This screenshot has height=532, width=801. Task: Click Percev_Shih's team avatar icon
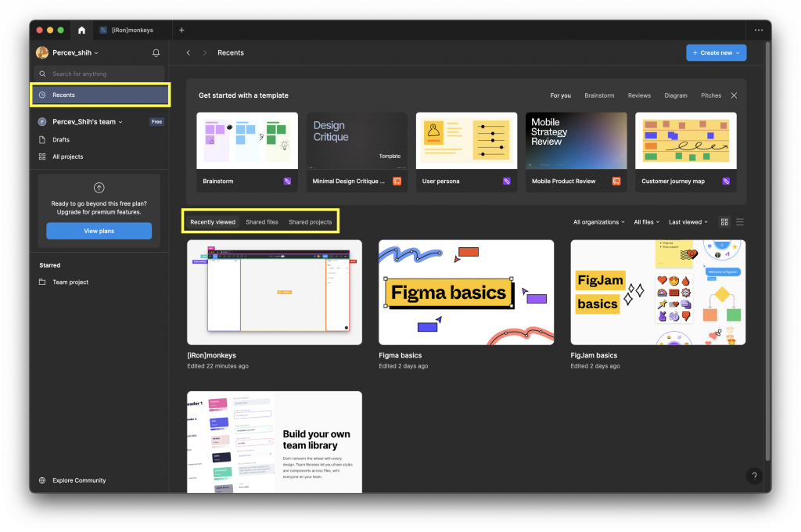click(42, 121)
